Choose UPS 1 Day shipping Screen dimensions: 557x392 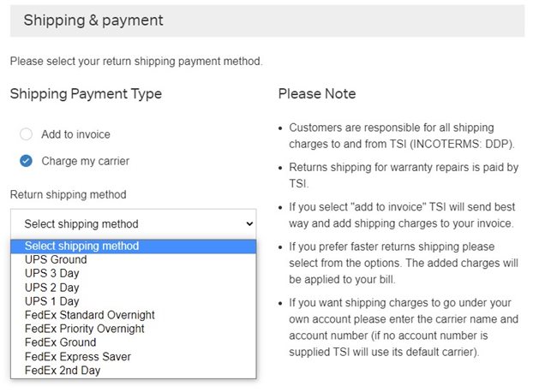pyautogui.click(x=51, y=301)
